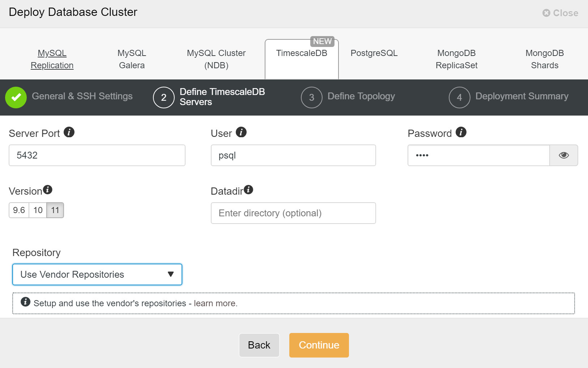Click the Define Topology step label

361,96
